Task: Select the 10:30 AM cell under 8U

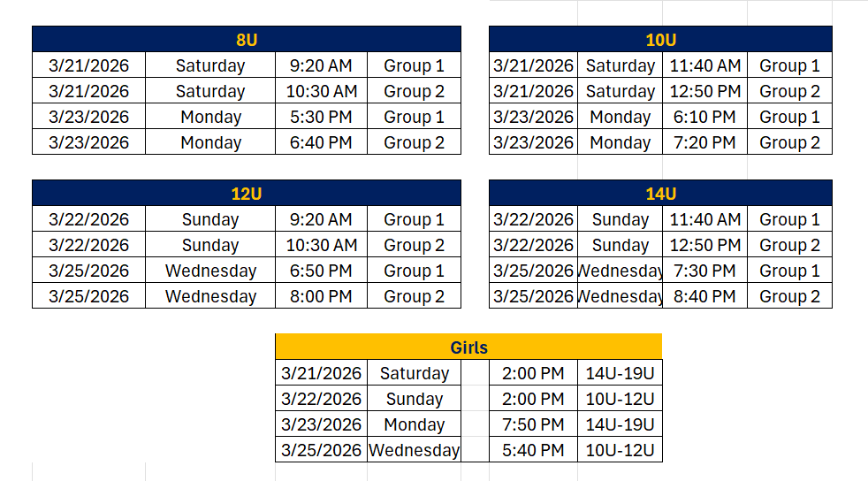Action: [321, 91]
